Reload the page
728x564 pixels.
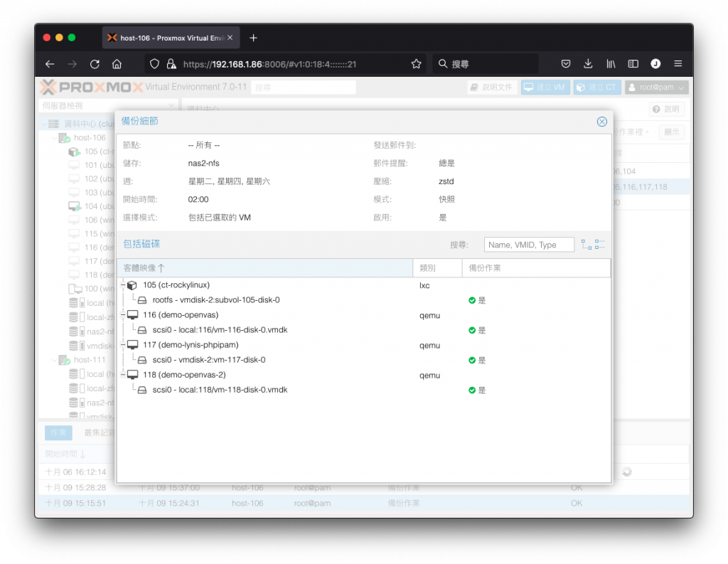95,64
